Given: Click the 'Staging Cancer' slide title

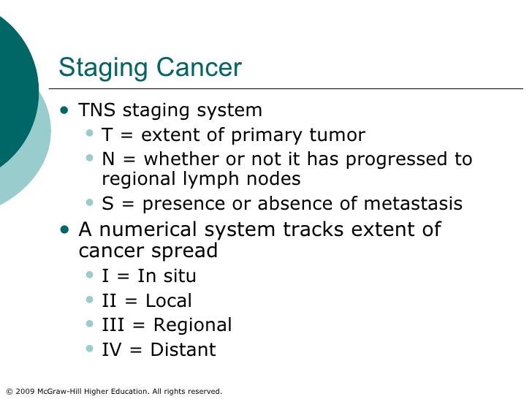Looking at the screenshot, I should pos(150,68).
